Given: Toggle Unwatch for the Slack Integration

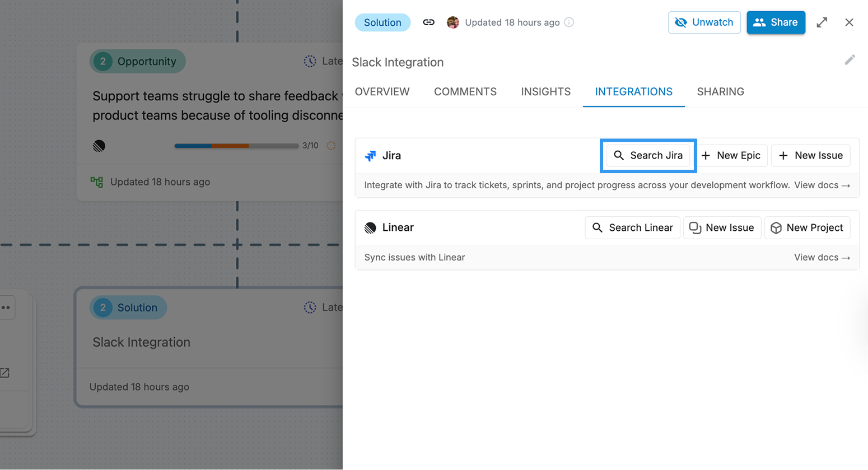Looking at the screenshot, I should [x=704, y=22].
